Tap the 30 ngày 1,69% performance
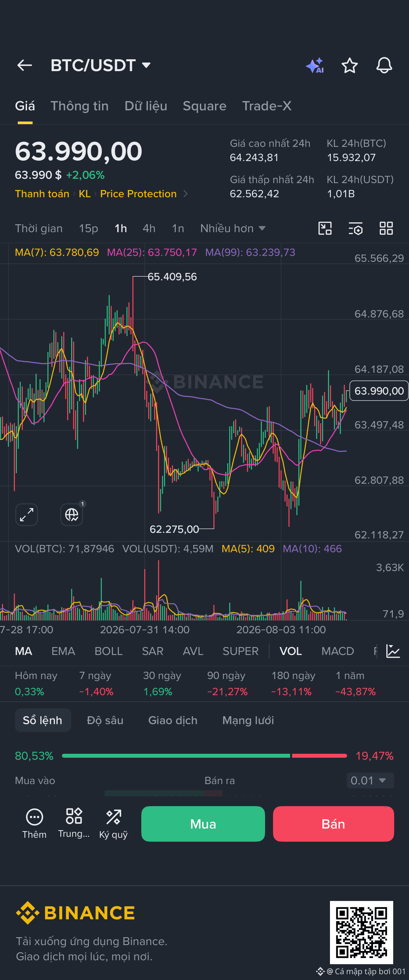This screenshot has height=980, width=409. pyautogui.click(x=162, y=683)
